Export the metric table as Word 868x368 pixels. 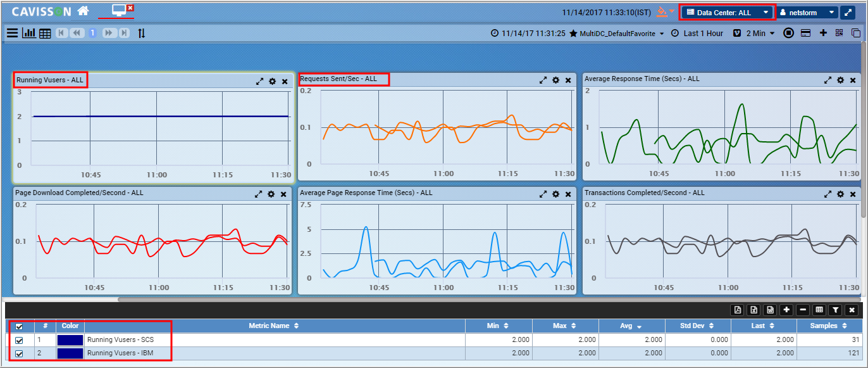(771, 310)
